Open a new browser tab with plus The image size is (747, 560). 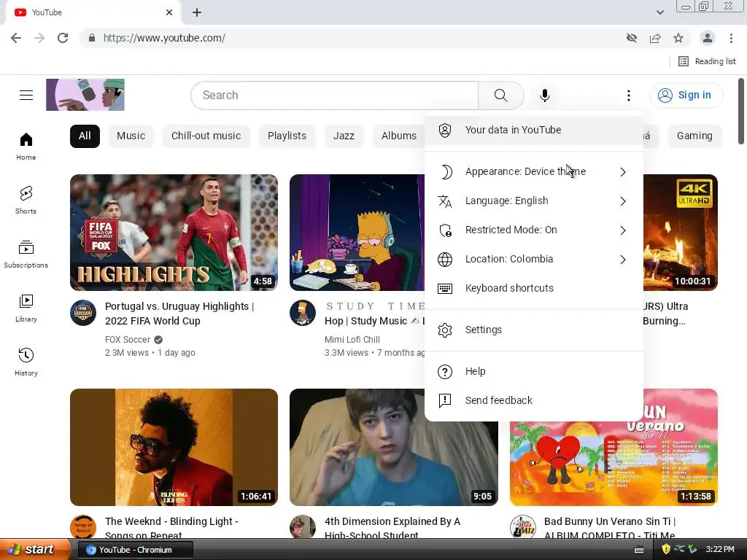(197, 12)
